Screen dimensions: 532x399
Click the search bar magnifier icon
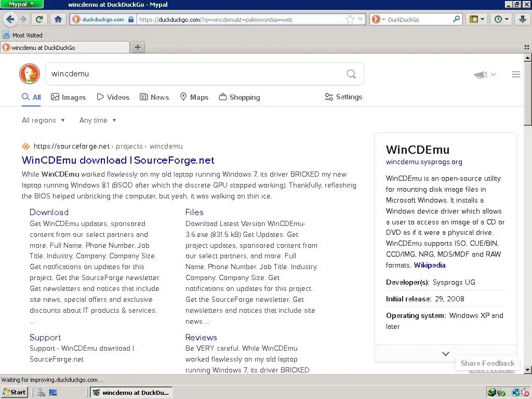tap(456, 19)
